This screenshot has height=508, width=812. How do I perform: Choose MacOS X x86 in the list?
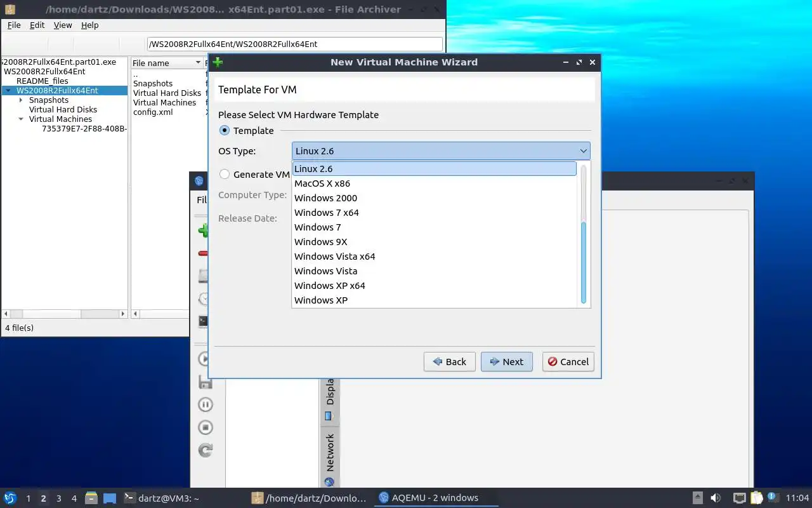pyautogui.click(x=435, y=184)
